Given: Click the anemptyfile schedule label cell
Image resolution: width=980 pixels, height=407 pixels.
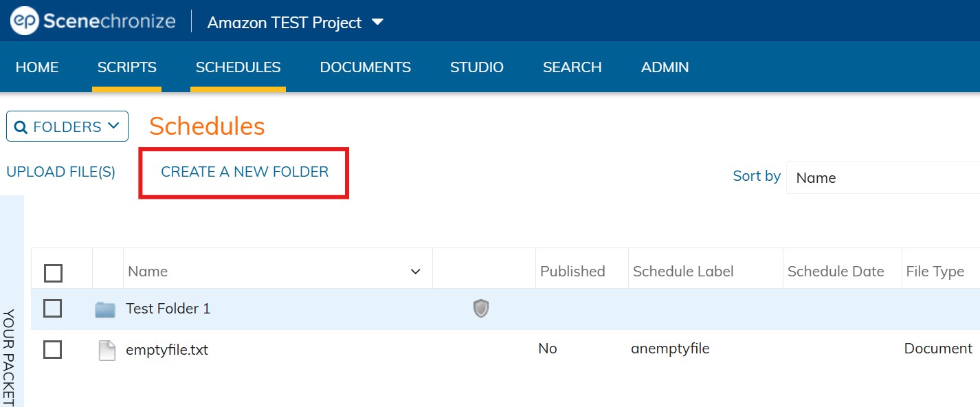Looking at the screenshot, I should pyautogui.click(x=670, y=349).
